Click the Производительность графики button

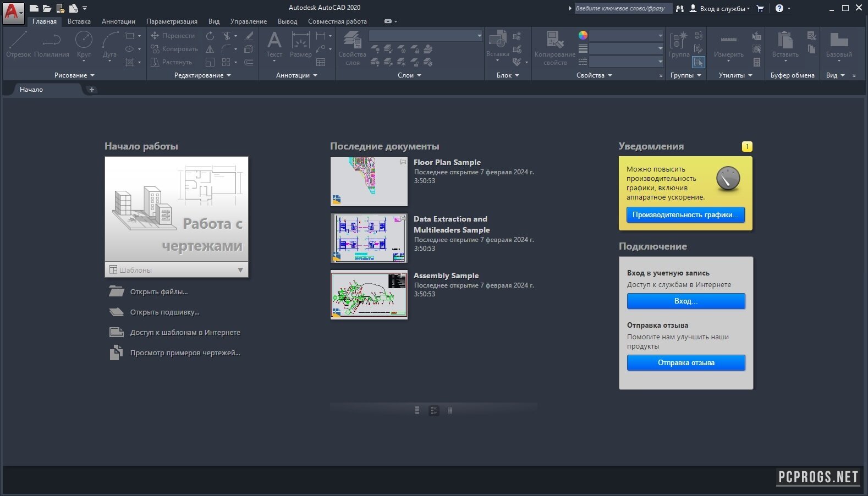[685, 214]
